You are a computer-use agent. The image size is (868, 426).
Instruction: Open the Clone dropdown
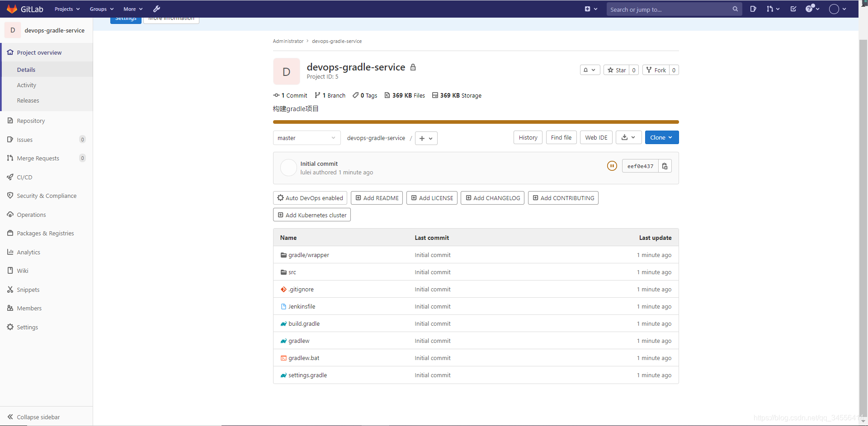[x=661, y=137]
